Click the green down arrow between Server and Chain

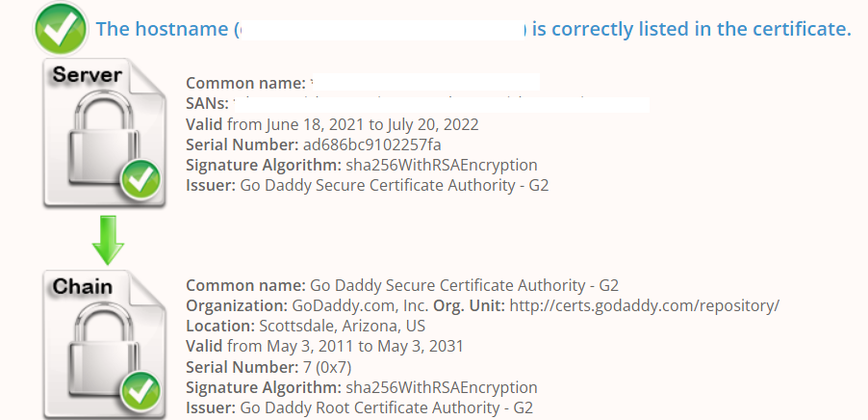pyautogui.click(x=108, y=242)
